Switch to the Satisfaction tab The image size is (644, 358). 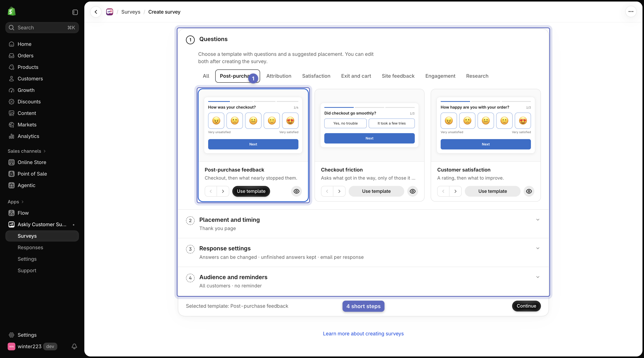coord(316,76)
